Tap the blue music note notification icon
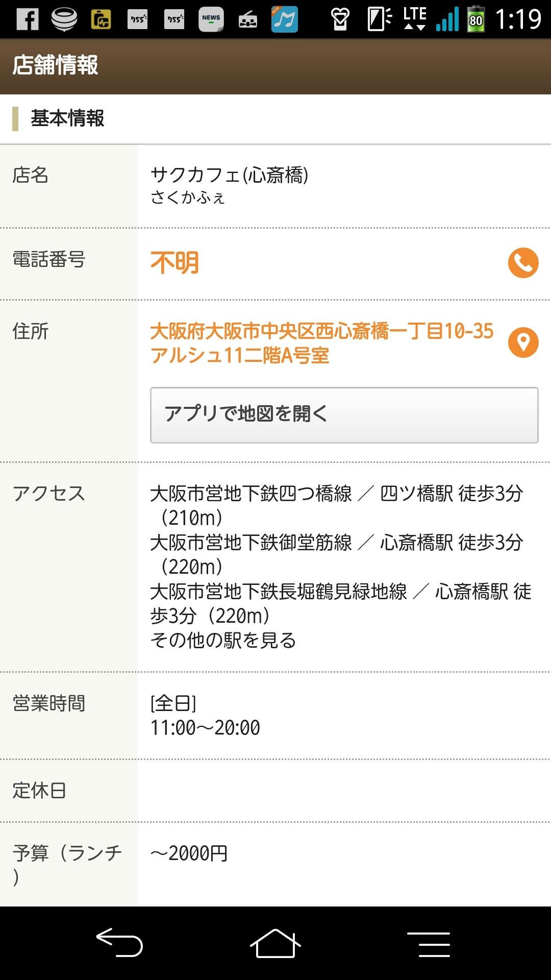 pyautogui.click(x=284, y=19)
